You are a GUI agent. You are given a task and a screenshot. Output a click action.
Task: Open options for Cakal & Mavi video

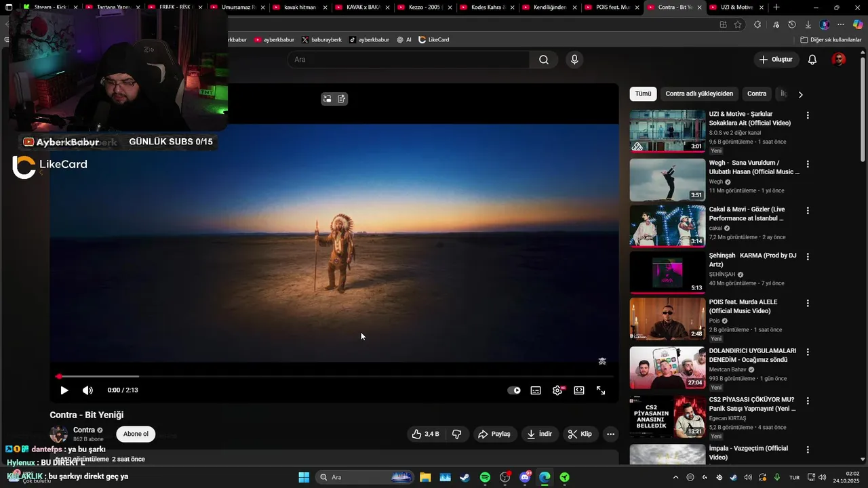pos(807,211)
